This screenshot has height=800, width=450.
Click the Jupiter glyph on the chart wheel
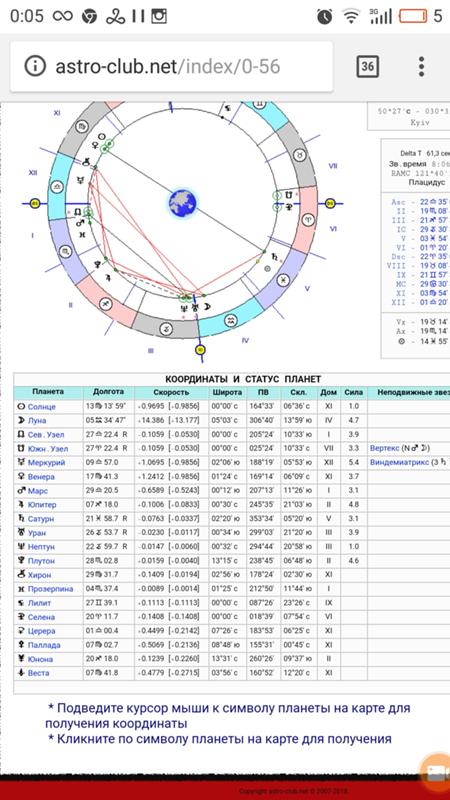108,277
